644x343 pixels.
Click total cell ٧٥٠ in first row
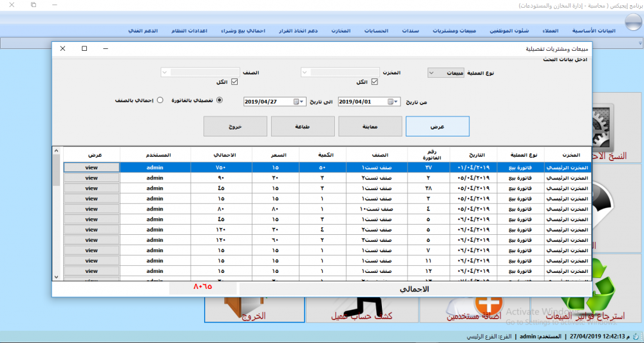[x=222, y=167]
